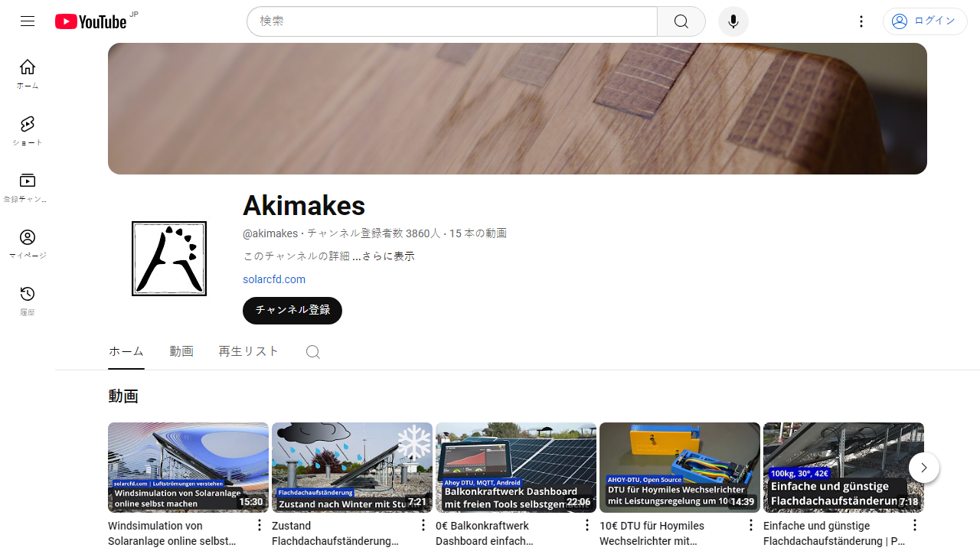This screenshot has width=980, height=551.
Task: Subscribe with the チャンネル登録 button
Action: pyautogui.click(x=292, y=311)
